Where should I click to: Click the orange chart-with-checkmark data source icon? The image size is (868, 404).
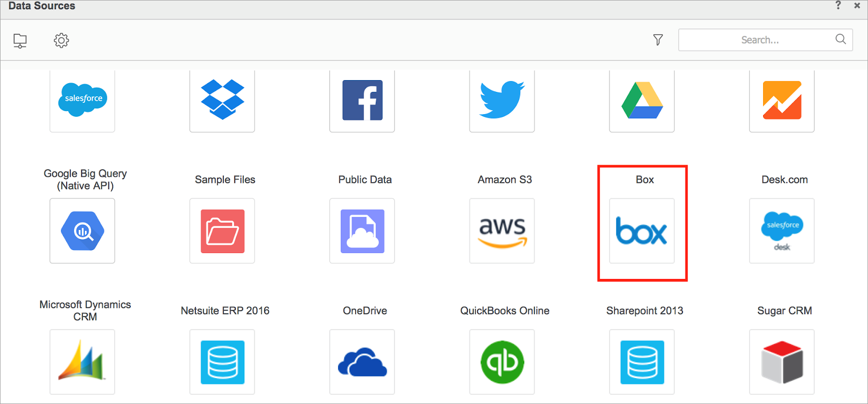782,100
